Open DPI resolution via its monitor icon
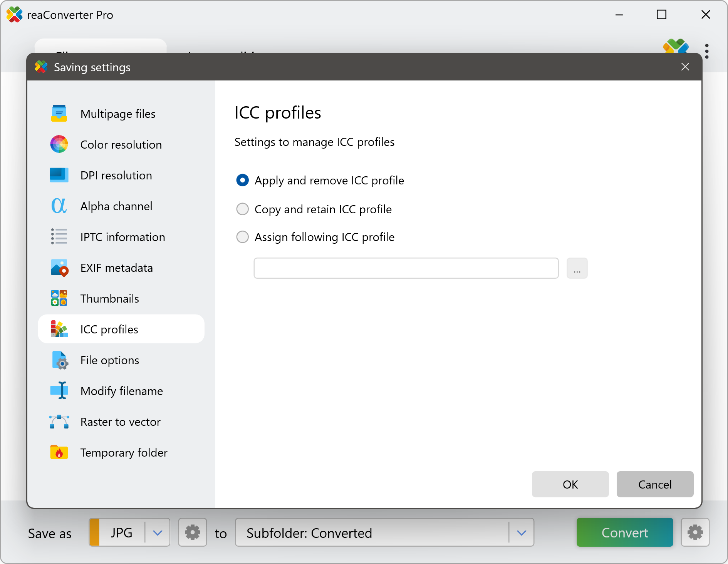Viewport: 728px width, 564px height. pos(59,175)
